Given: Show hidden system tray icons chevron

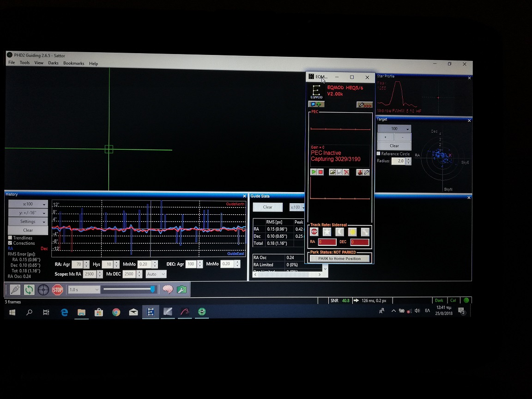Looking at the screenshot, I should (393, 310).
